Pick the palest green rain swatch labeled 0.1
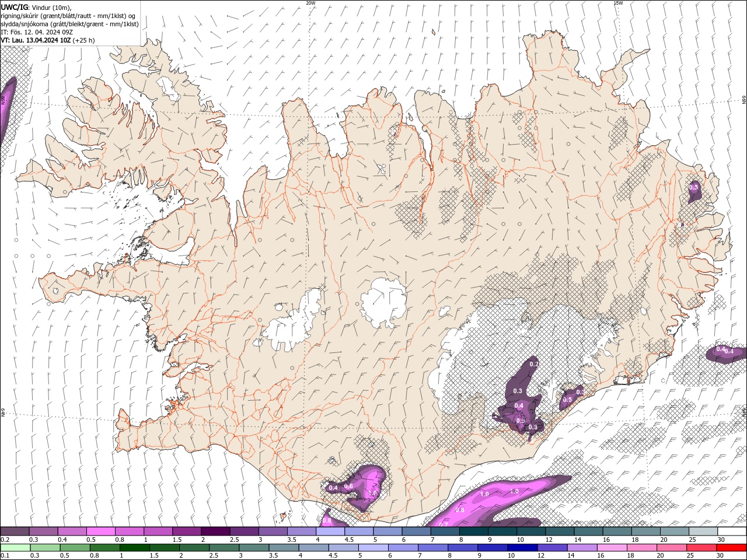The height and width of the screenshot is (560, 747). click(14, 548)
